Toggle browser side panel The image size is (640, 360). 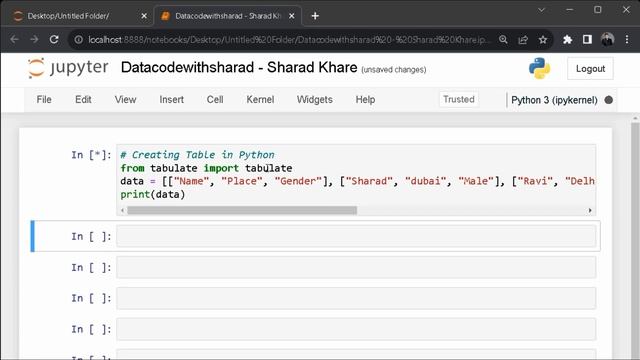[x=587, y=40]
